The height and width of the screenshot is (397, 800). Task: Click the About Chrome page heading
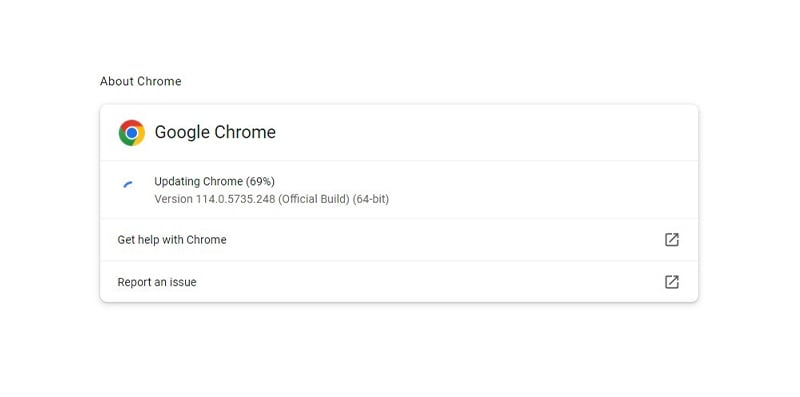click(x=140, y=82)
